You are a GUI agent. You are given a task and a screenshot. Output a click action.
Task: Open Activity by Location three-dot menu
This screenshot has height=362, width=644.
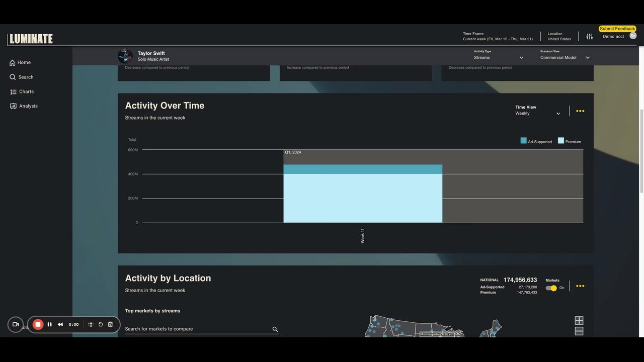[x=580, y=286]
